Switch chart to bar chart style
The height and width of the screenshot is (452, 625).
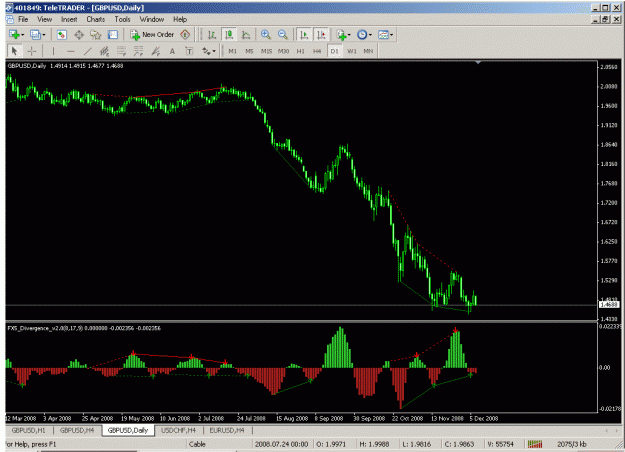(212, 35)
